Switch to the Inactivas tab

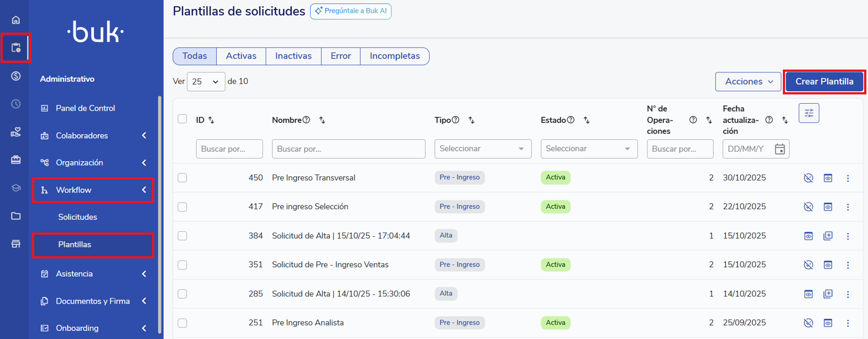click(293, 56)
